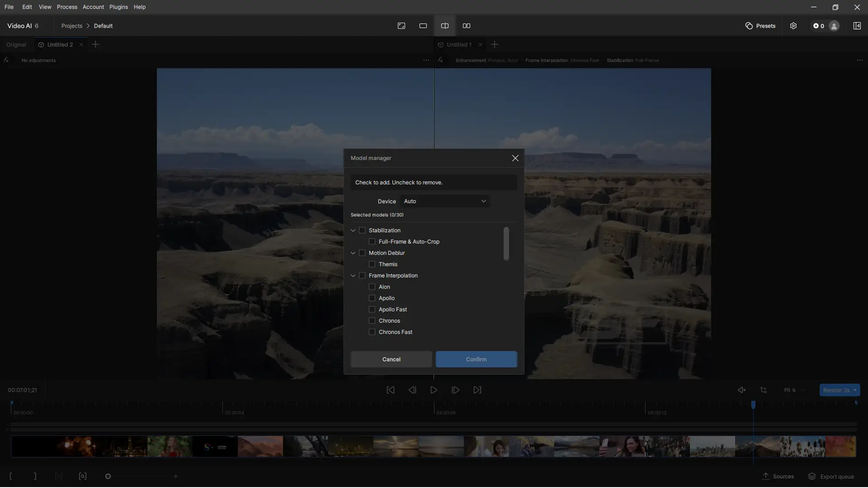Screen dimensions: 868x488
Task: Open the Device Auto dropdown
Action: (445, 201)
